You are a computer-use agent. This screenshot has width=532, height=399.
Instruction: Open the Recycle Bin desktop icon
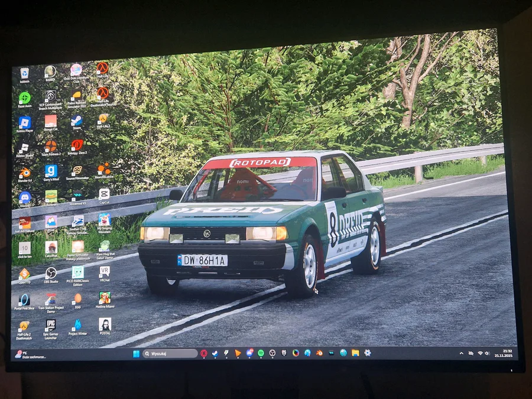[24, 75]
